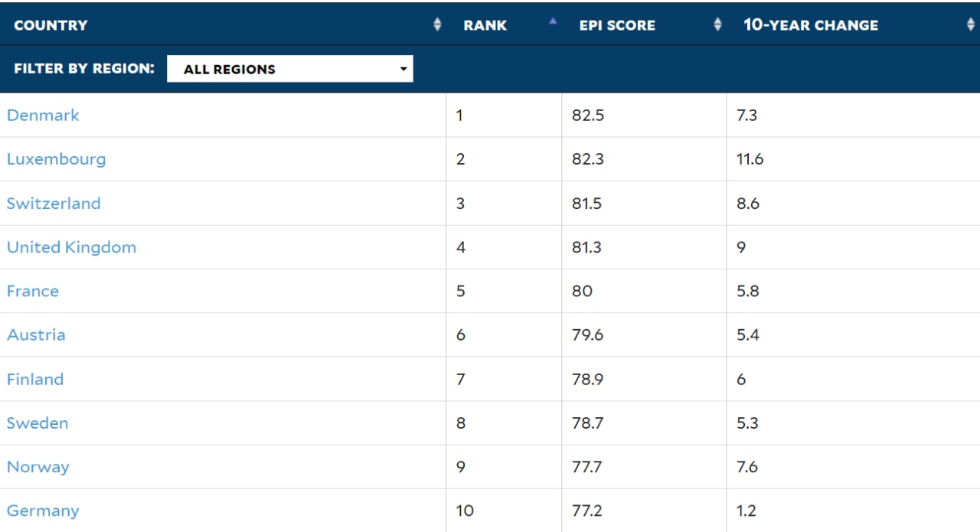Viewport: 980px width, 532px height.
Task: Click the Rank column header text
Action: [485, 25]
